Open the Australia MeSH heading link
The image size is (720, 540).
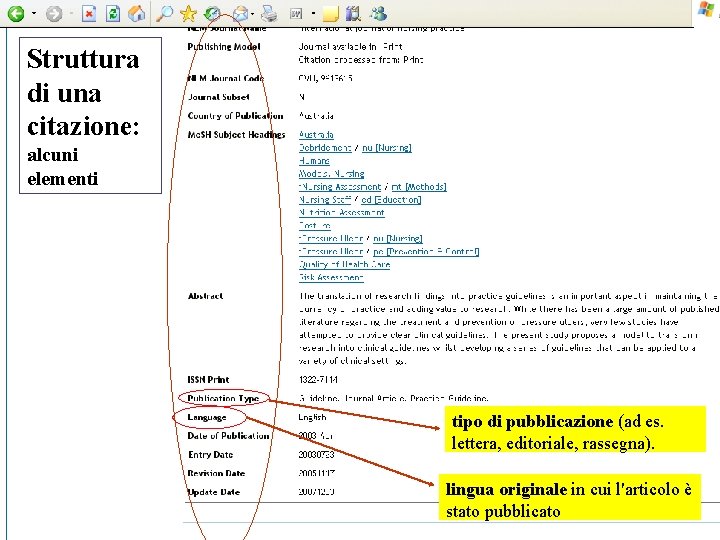pos(316,135)
